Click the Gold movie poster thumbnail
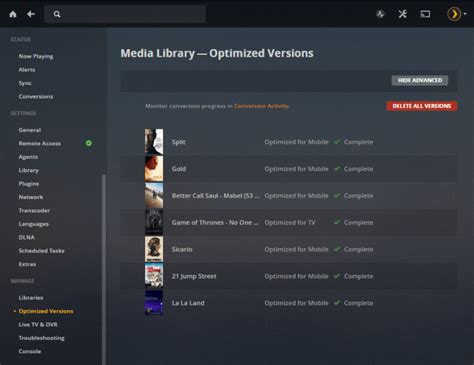474x365 pixels. click(154, 169)
